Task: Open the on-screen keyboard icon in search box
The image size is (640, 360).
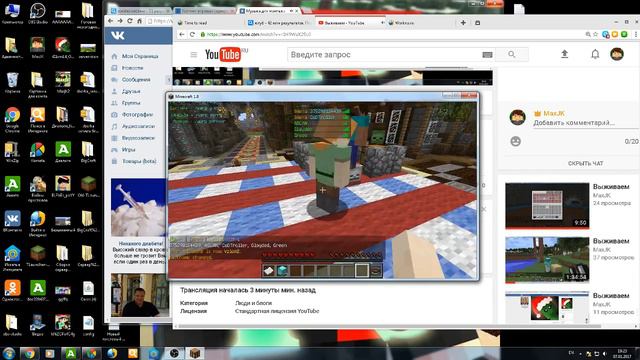Action: point(487,55)
